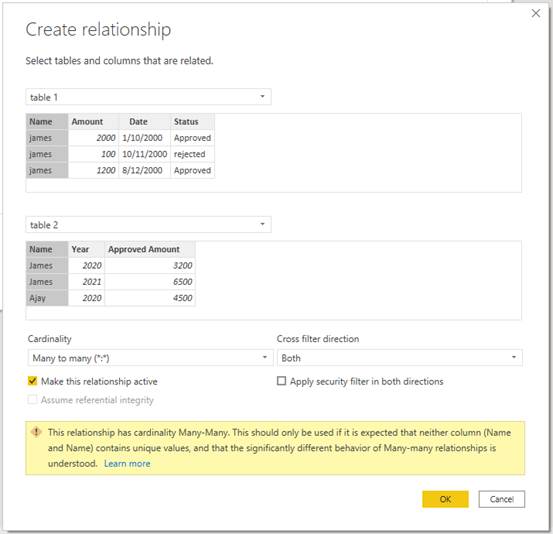Expand the Cross filter direction dropdown
The height and width of the screenshot is (534, 553).
pyautogui.click(x=400, y=358)
